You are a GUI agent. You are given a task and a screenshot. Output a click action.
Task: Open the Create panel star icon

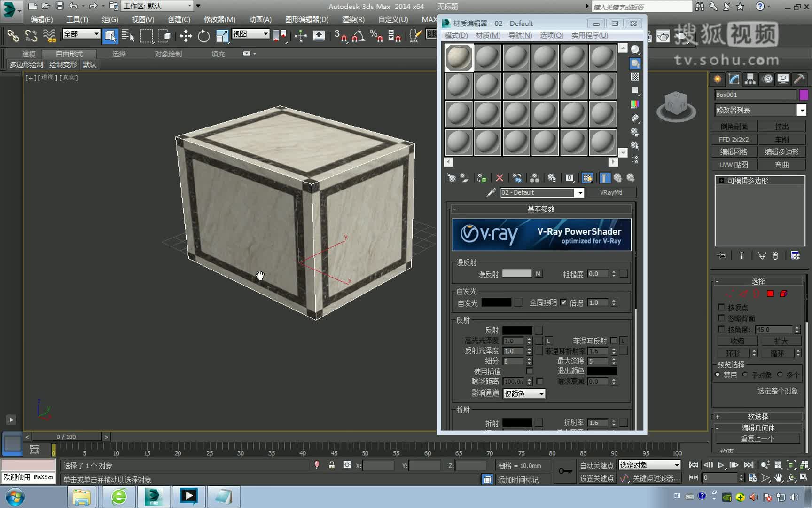pyautogui.click(x=718, y=79)
